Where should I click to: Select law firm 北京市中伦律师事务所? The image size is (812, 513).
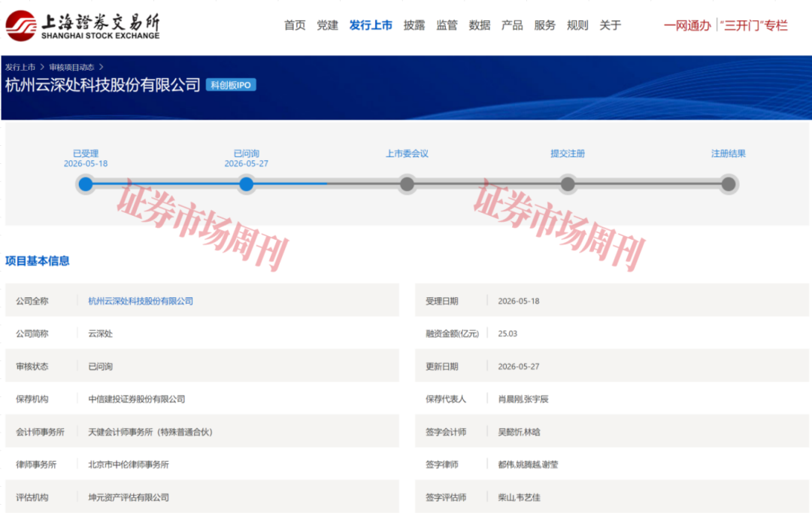point(129,464)
